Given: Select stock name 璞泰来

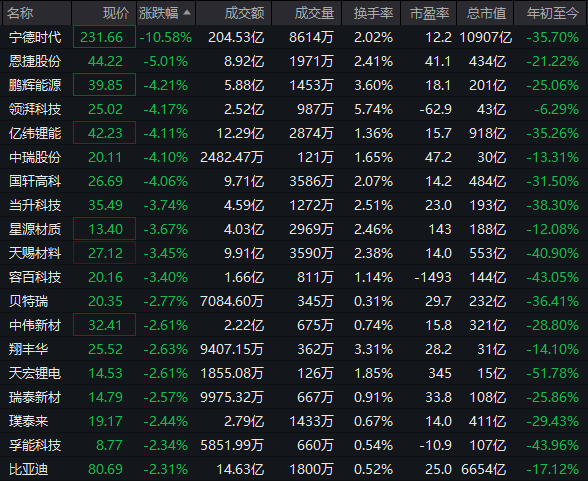Looking at the screenshot, I should point(28,421).
